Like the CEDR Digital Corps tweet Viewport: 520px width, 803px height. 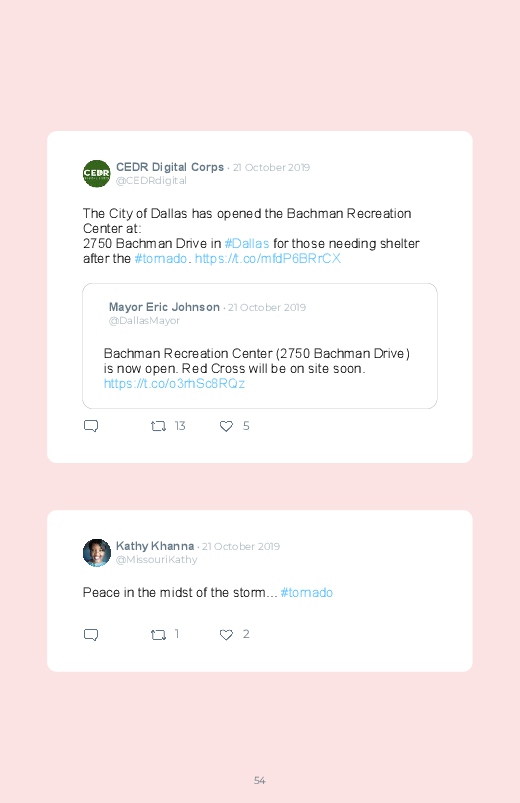(x=226, y=426)
